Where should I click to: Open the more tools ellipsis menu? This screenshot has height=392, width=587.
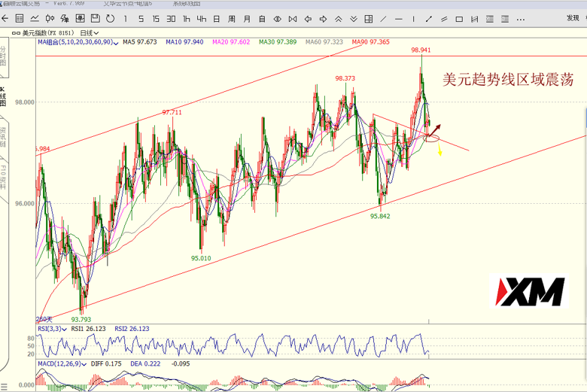click(520, 20)
